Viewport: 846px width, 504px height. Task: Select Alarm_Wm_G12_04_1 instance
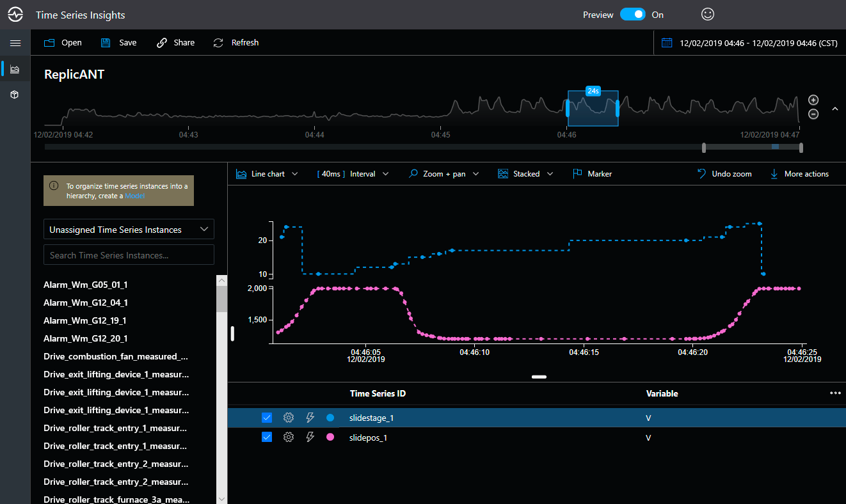(x=86, y=303)
